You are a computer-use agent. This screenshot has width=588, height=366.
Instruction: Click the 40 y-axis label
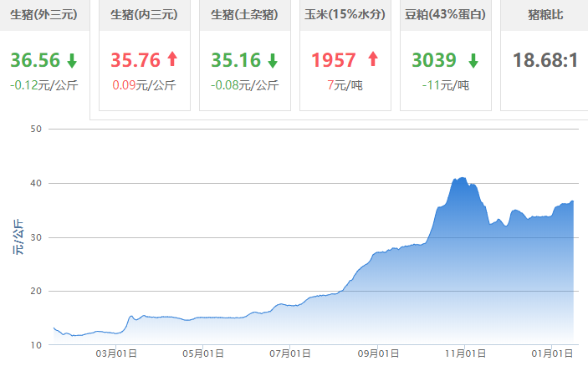coord(36,183)
